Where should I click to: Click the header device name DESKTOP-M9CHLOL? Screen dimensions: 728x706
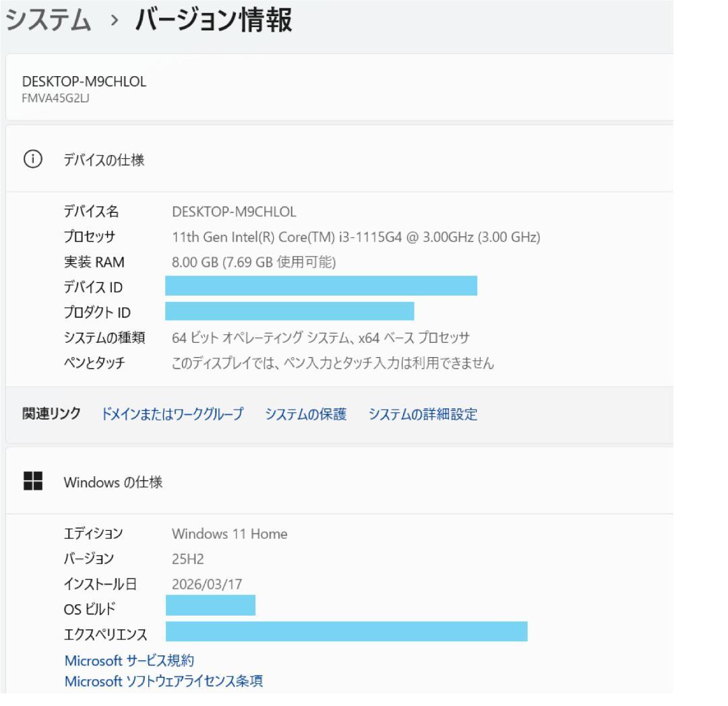point(84,82)
